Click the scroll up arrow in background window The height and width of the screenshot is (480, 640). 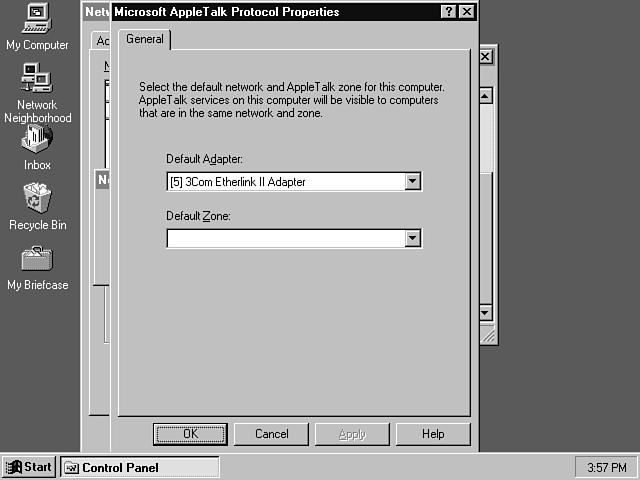(486, 96)
